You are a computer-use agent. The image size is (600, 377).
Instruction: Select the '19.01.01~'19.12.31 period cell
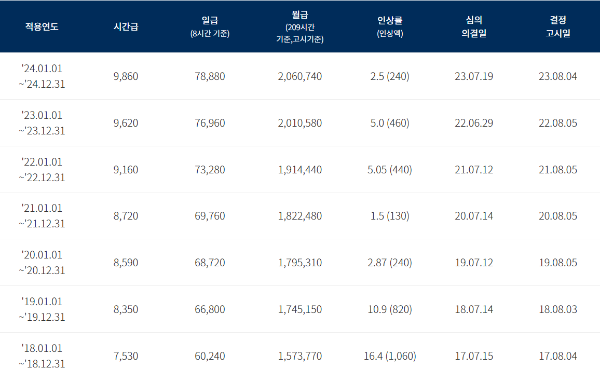tap(42, 309)
